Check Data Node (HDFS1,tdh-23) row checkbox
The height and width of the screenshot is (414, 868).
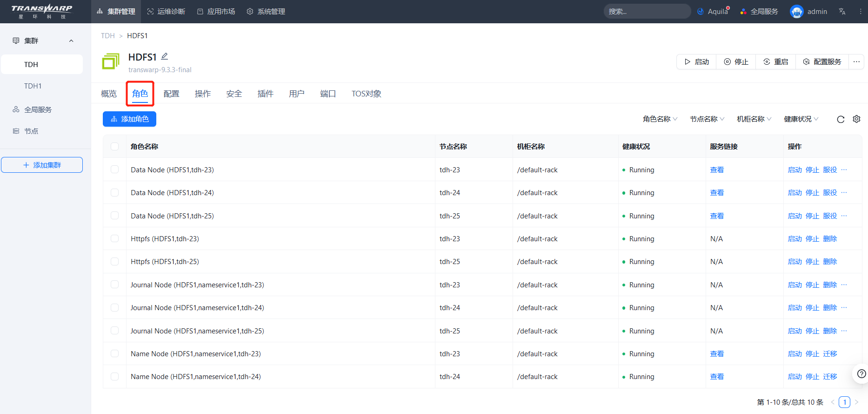tap(114, 170)
